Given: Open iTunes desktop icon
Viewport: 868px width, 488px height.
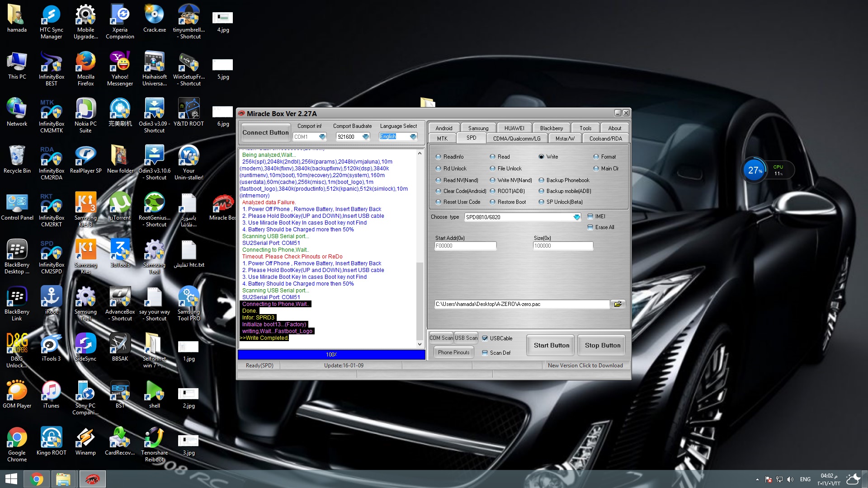Looking at the screenshot, I should coord(51,394).
